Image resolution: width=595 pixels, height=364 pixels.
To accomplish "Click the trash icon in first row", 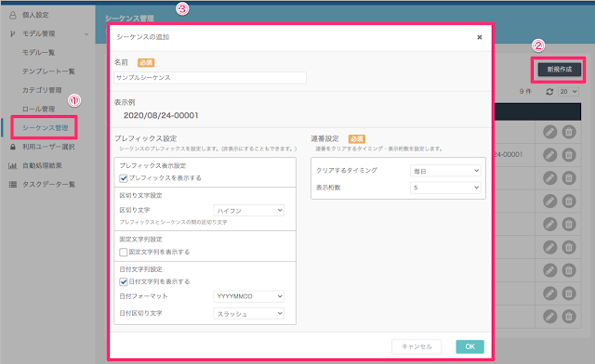I will (x=569, y=132).
